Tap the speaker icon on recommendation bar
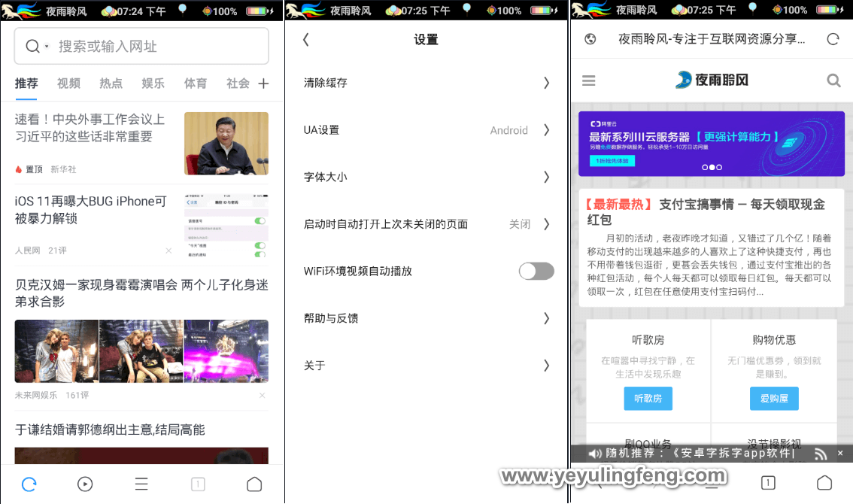Image resolution: width=853 pixels, height=504 pixels. pos(595,454)
